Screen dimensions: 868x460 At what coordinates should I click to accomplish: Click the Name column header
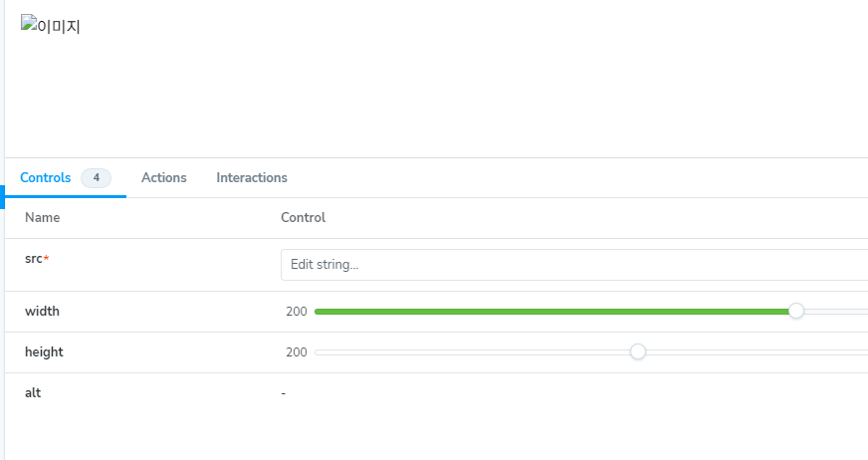[42, 217]
